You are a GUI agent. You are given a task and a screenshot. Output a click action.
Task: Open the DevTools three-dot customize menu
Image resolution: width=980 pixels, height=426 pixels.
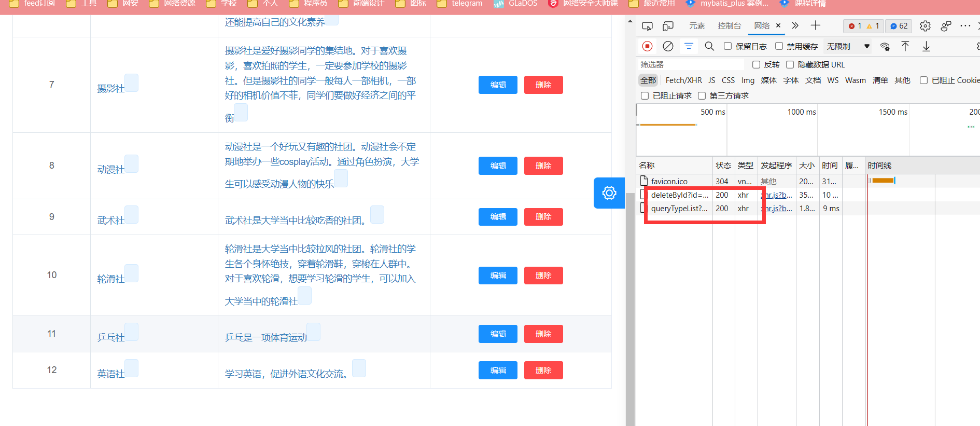(965, 26)
